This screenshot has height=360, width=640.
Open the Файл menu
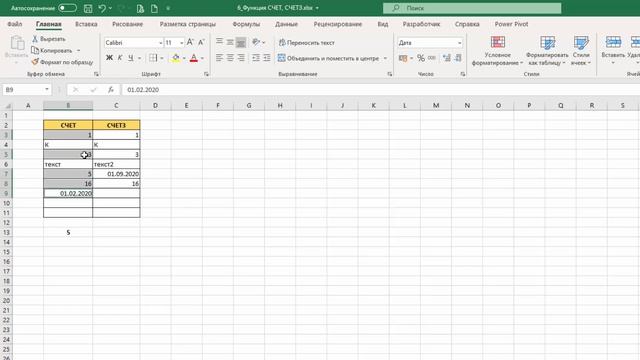(x=15, y=24)
